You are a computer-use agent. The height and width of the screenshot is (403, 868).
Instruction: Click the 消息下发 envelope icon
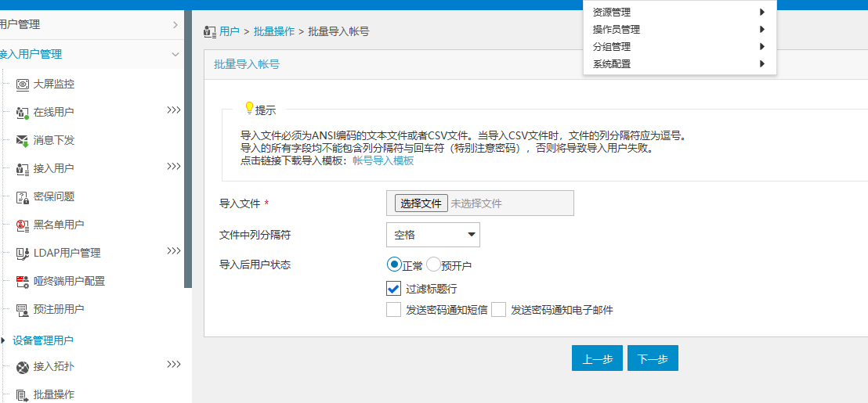[22, 141]
